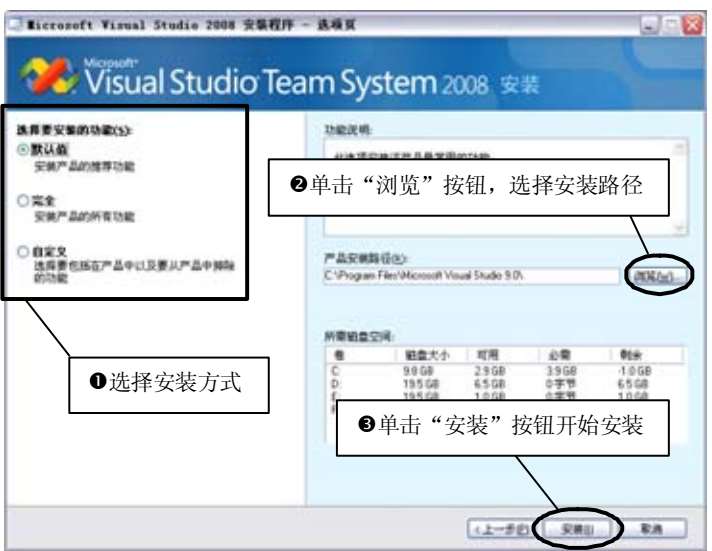This screenshot has height=551, width=712.
Task: Click the 浏览 browse button for install path
Action: pos(659,275)
